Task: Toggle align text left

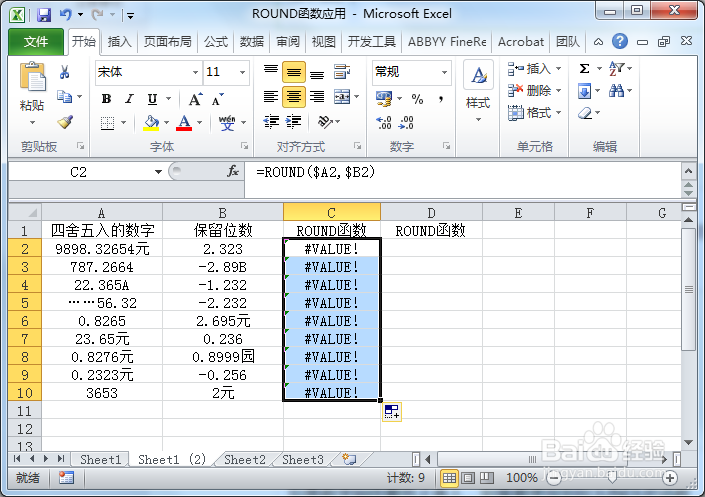Action: pos(271,96)
